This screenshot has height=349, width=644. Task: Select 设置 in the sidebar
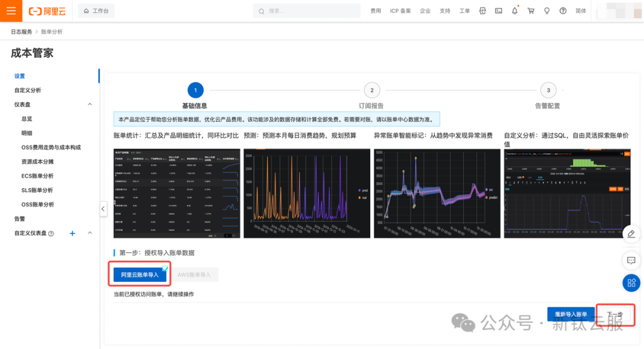pyautogui.click(x=20, y=76)
